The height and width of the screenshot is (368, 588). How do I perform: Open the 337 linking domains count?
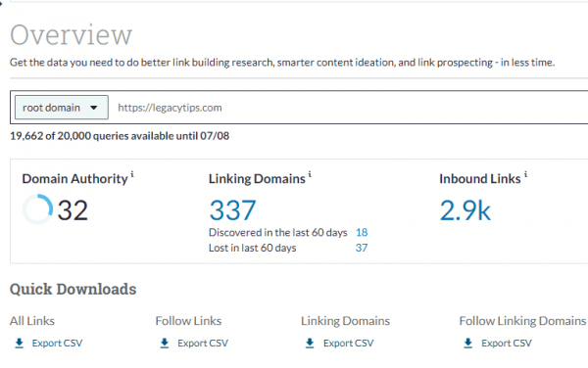coord(232,210)
